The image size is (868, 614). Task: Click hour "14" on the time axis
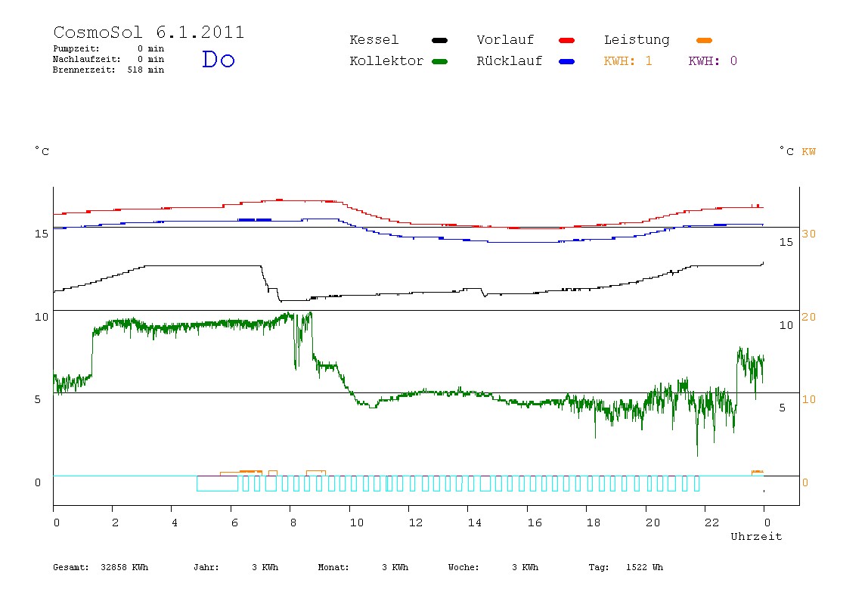click(x=475, y=523)
